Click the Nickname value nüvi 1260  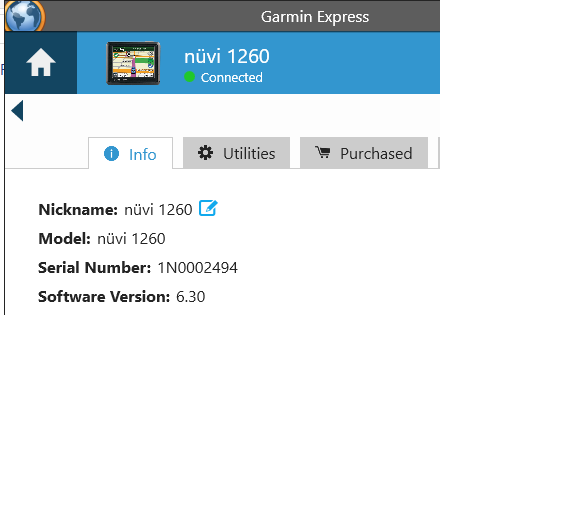pyautogui.click(x=158, y=210)
